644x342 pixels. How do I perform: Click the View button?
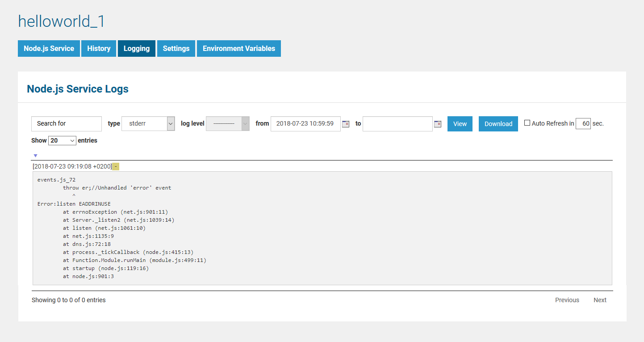pos(460,124)
